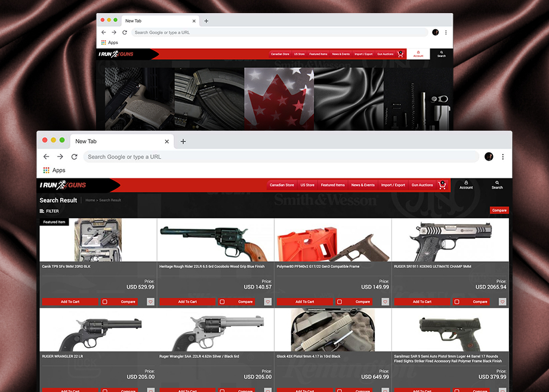Click the title 'Glock 43X Pistol 9mm'
The width and height of the screenshot is (549, 392).
[309, 356]
